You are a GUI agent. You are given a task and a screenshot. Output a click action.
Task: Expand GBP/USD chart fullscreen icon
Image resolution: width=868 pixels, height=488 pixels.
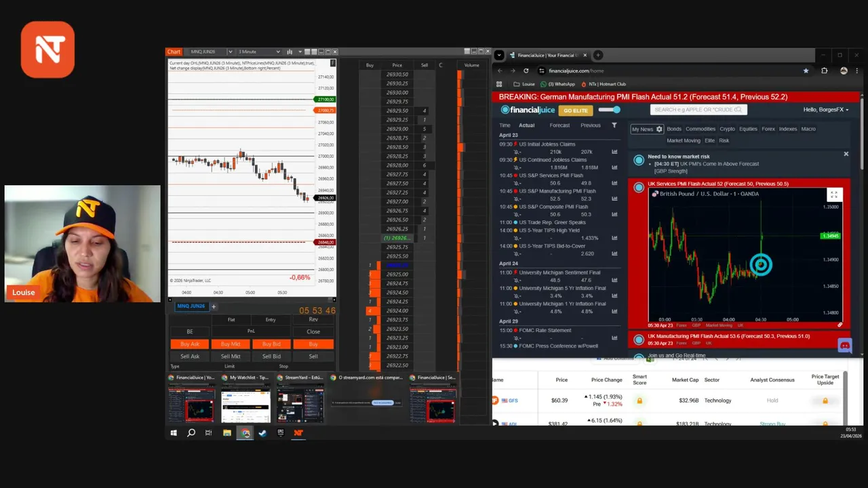pos(833,195)
